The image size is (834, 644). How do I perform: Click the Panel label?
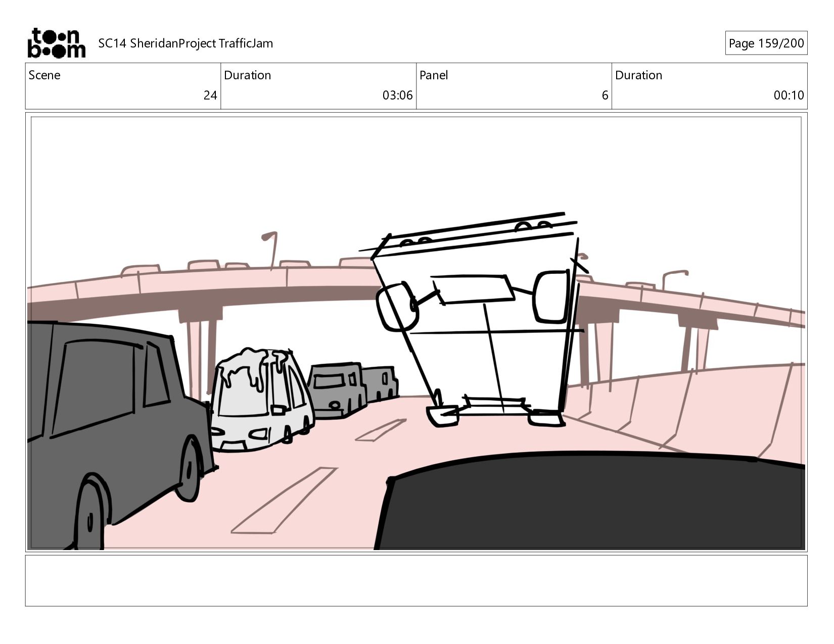tap(434, 75)
